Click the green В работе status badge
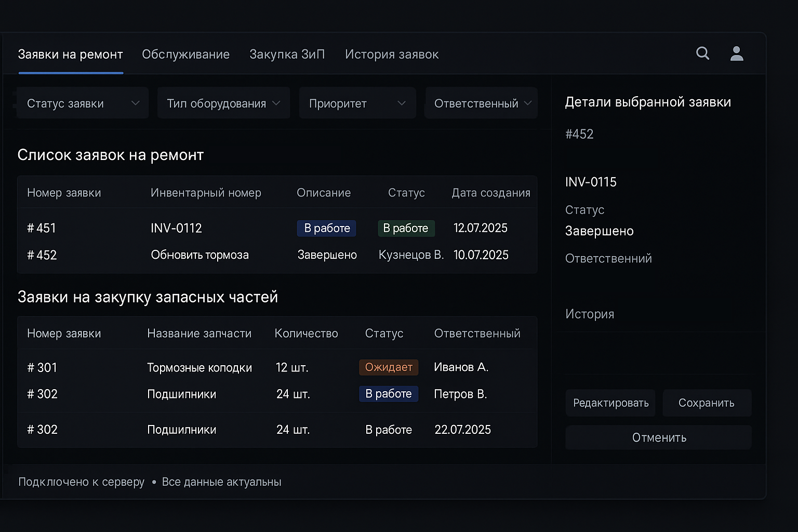The height and width of the screenshot is (532, 798). pos(406,228)
